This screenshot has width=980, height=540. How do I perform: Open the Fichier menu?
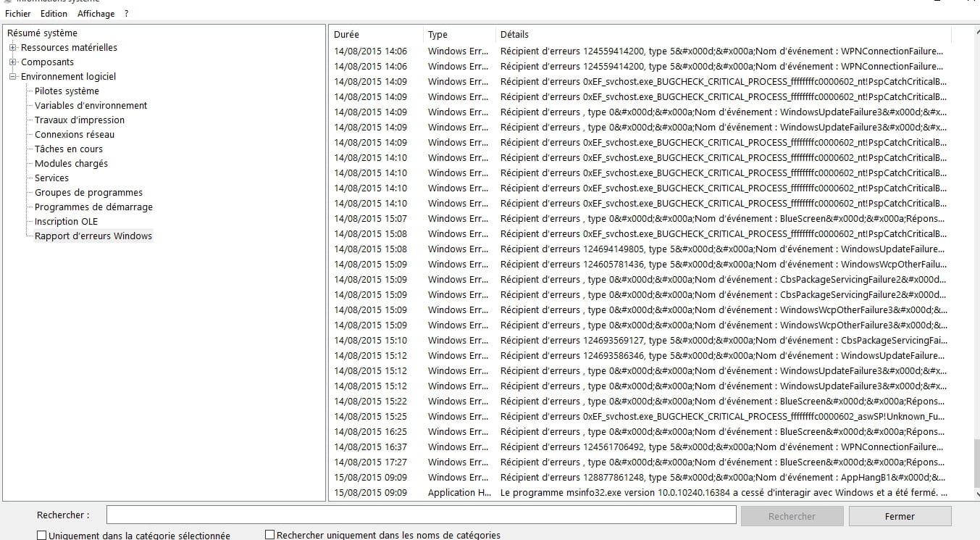pyautogui.click(x=18, y=14)
